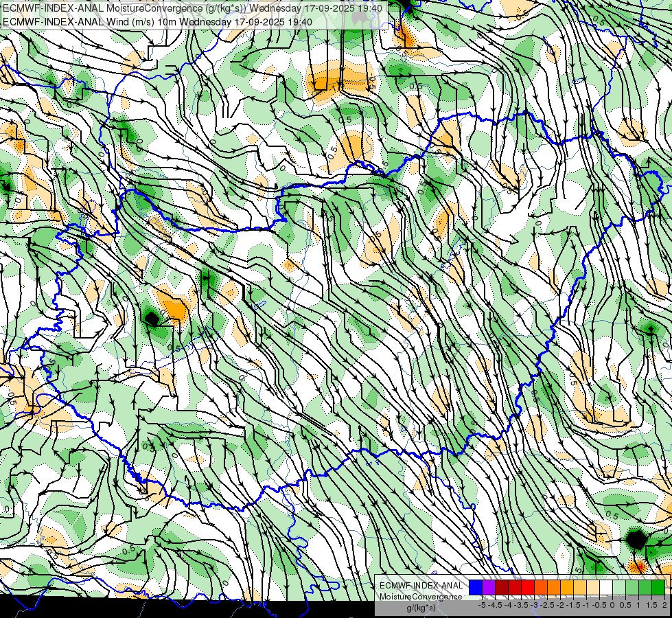Click the purple legend swatch

click(489, 588)
